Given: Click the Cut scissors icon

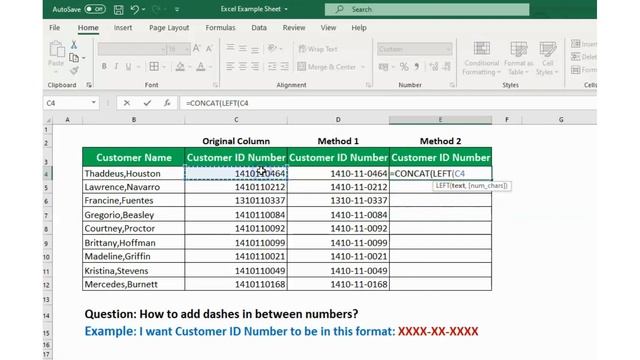Looking at the screenshot, I should click(74, 44).
